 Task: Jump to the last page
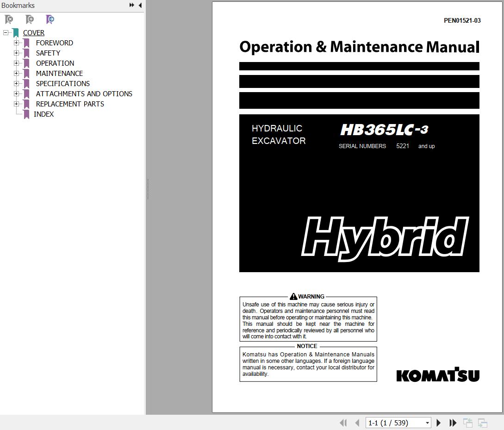(x=453, y=423)
